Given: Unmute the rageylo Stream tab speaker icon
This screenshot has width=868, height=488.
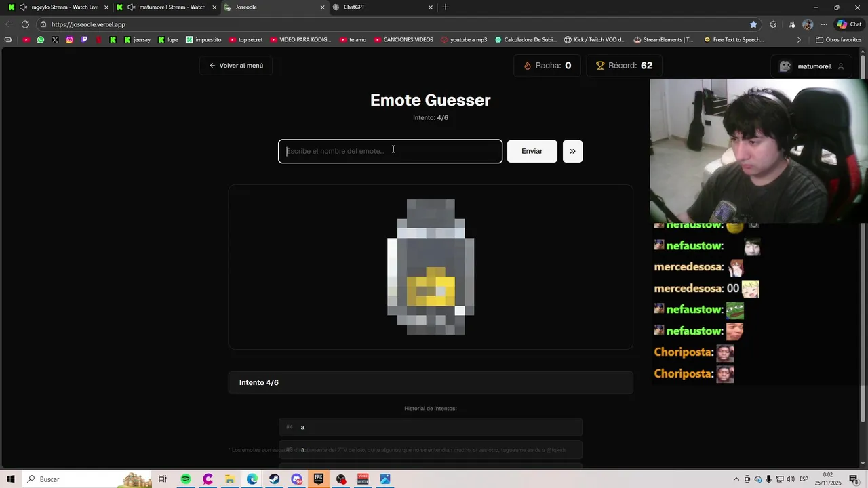Looking at the screenshot, I should tap(23, 7).
